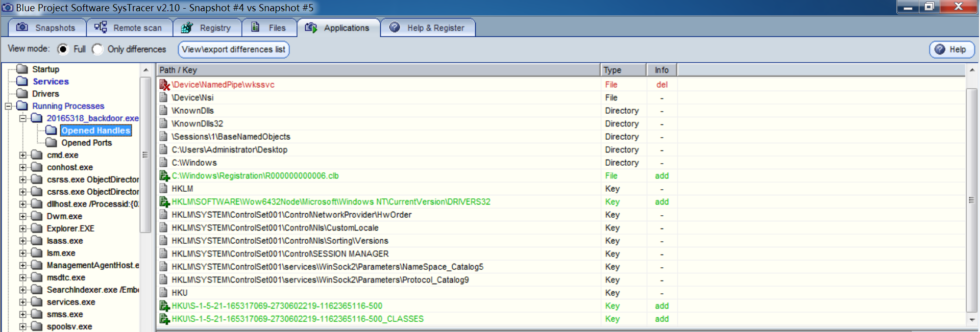Expand the lsass.exe process node
The width and height of the screenshot is (980, 332).
tap(22, 241)
